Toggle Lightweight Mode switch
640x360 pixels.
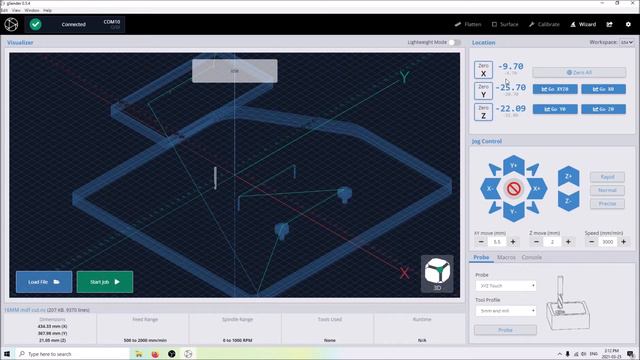point(454,42)
